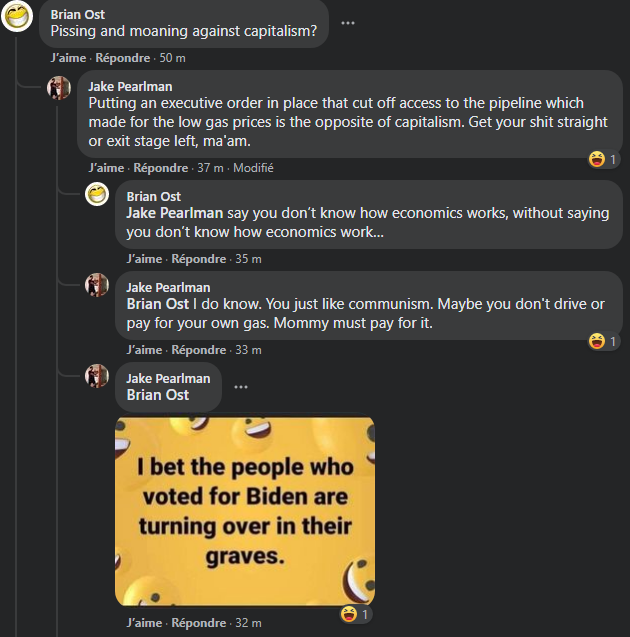Screen dimensions: 630x637
Task: Open options menu beside the capitalism comment
Action: click(x=348, y=23)
